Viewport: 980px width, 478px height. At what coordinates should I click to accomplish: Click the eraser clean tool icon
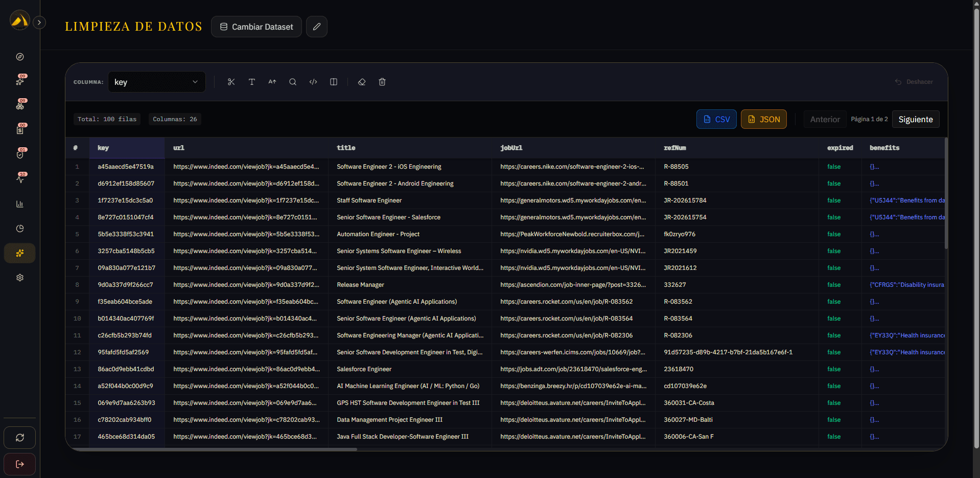click(x=362, y=82)
